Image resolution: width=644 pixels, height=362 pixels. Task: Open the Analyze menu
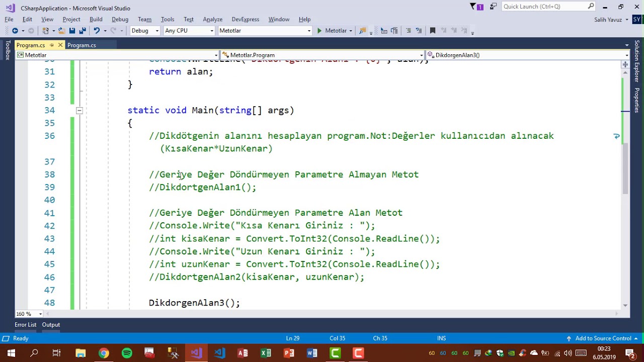[x=212, y=19]
